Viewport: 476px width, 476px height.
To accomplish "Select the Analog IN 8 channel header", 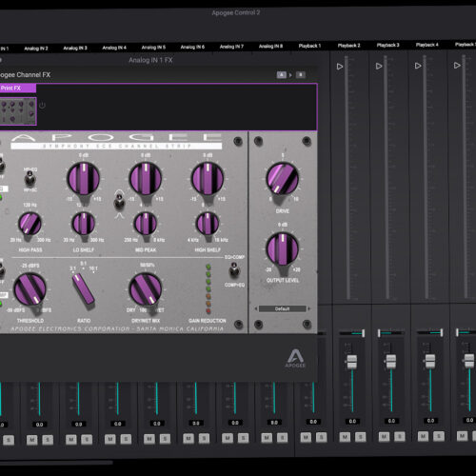I will [270, 47].
